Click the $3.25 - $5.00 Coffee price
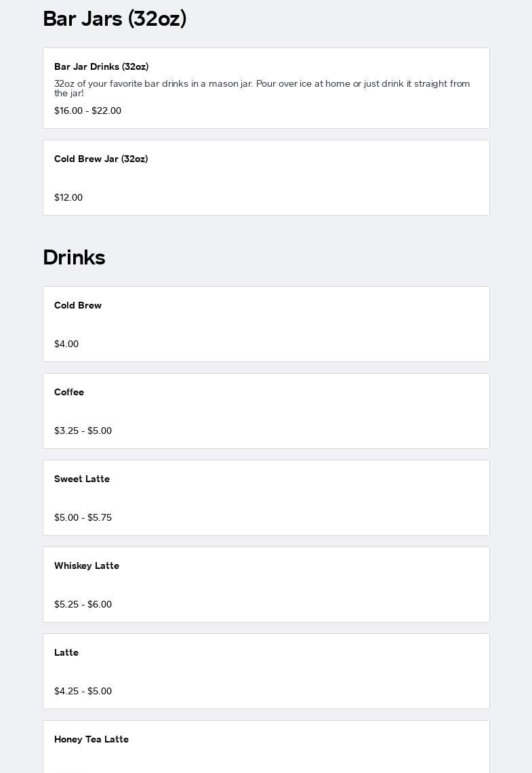The height and width of the screenshot is (773, 532). pos(83,431)
